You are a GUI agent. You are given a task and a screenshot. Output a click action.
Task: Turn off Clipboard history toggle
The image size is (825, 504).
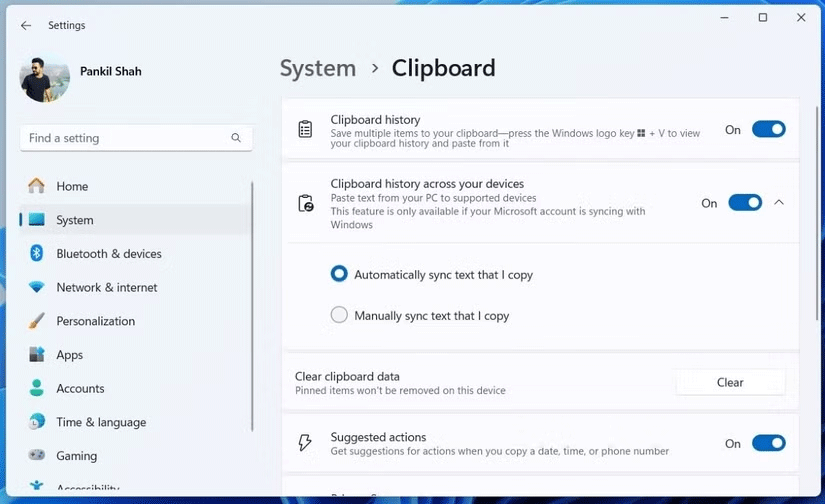click(768, 129)
